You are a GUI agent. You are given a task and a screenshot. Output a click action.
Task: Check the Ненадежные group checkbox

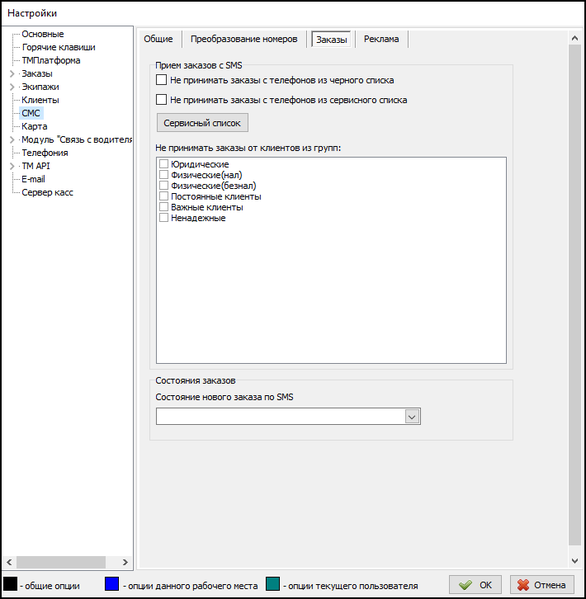click(x=163, y=218)
